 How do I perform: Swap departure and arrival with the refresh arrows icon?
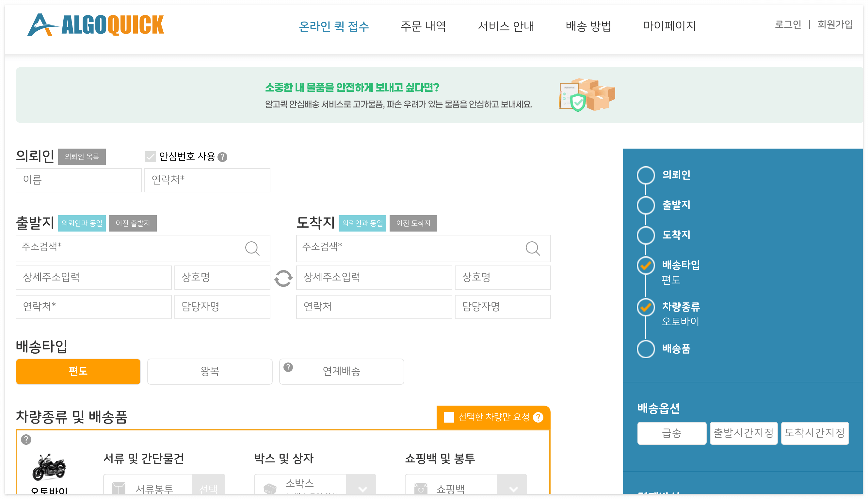[283, 278]
